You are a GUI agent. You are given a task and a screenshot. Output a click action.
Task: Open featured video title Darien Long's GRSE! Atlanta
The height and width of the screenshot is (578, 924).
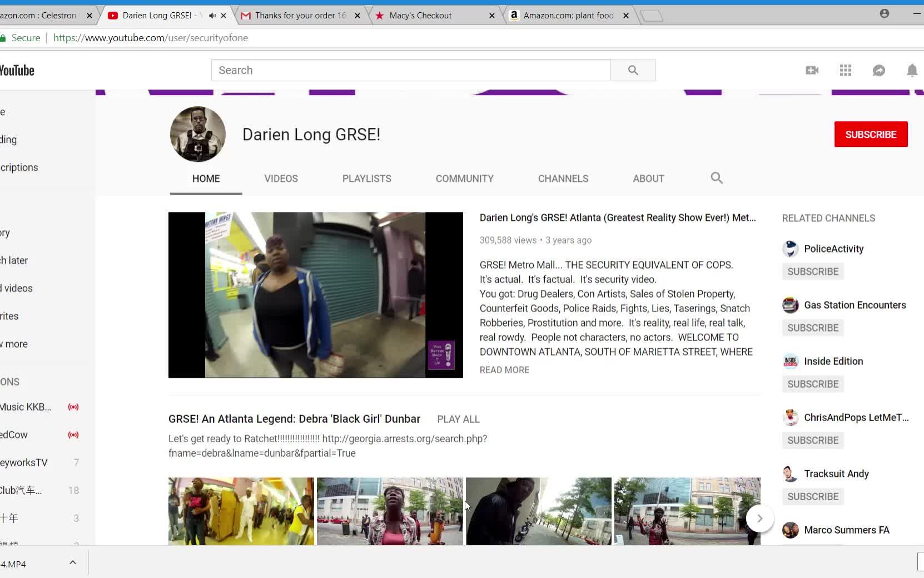click(618, 218)
